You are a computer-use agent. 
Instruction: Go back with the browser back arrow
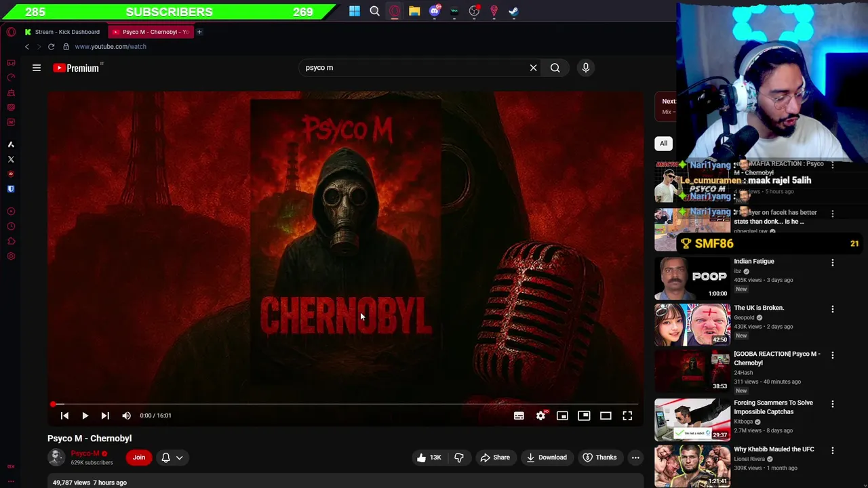point(27,47)
